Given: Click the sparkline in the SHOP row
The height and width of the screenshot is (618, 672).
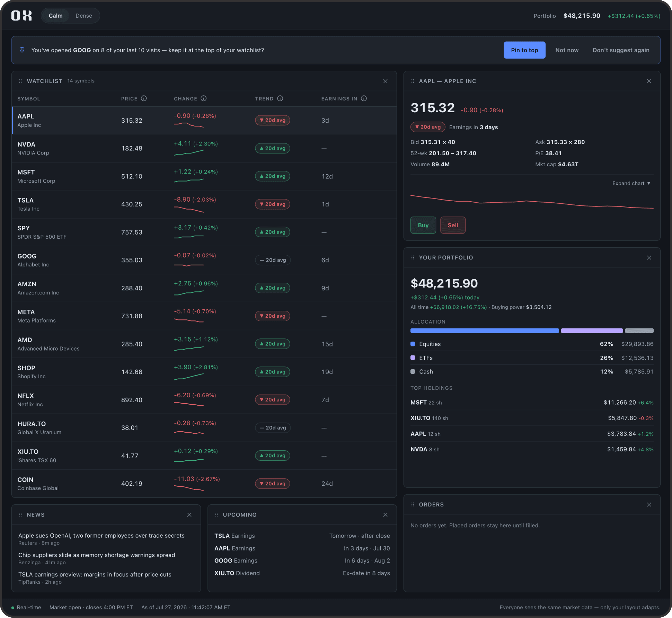Looking at the screenshot, I should pyautogui.click(x=189, y=377).
